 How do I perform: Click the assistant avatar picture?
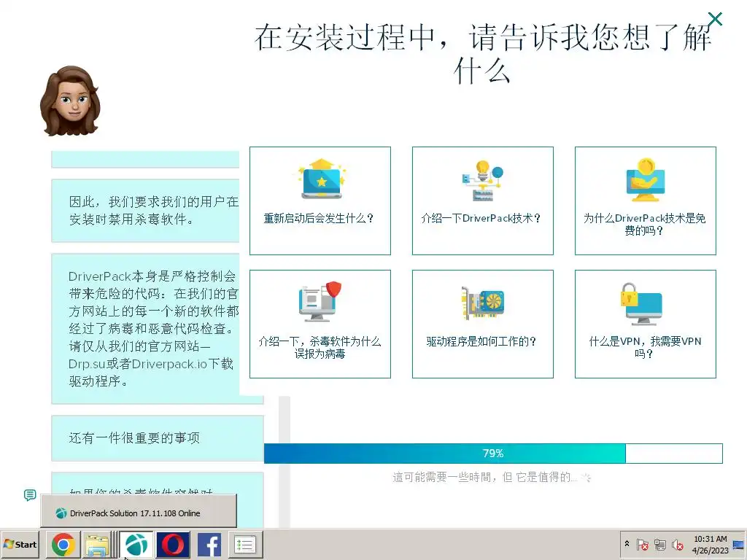tap(71, 101)
